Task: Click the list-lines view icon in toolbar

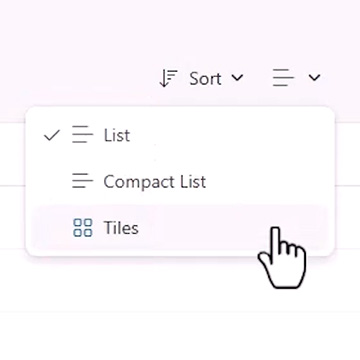Action: (x=283, y=78)
